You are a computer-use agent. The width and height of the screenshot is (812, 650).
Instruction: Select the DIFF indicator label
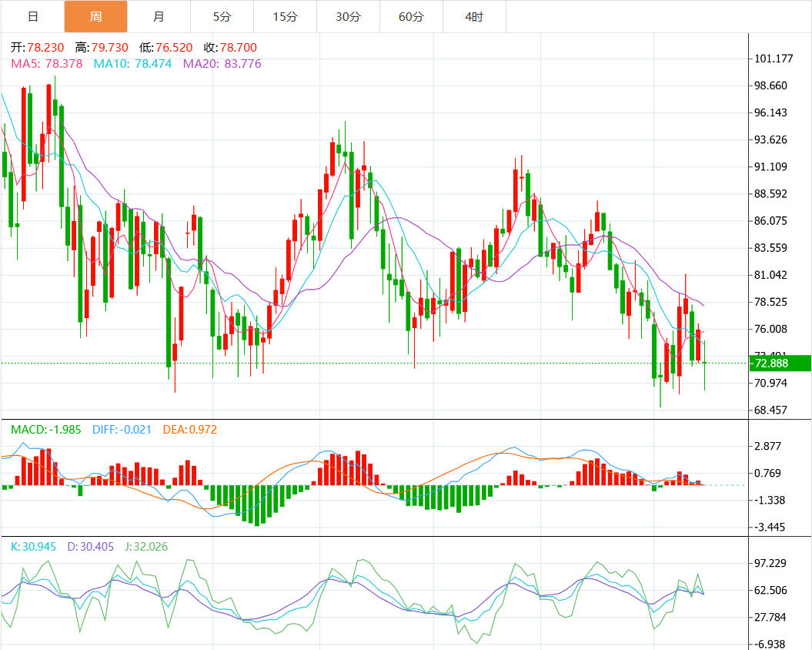click(x=122, y=429)
